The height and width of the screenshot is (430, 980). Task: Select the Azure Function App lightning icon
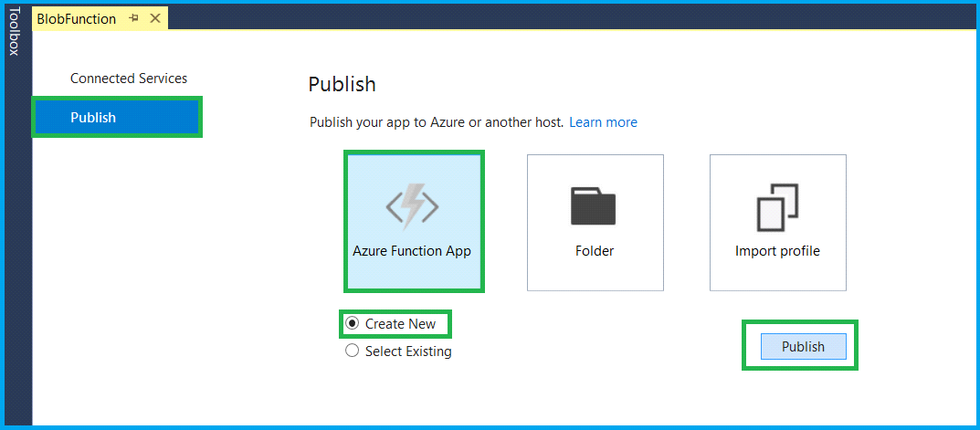click(x=413, y=207)
